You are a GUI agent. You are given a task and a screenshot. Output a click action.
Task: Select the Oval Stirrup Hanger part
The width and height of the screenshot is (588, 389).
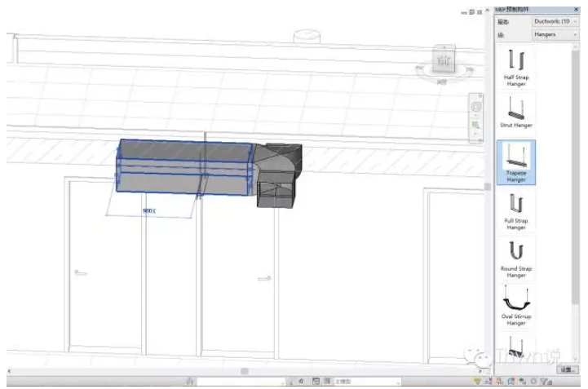[x=516, y=306]
